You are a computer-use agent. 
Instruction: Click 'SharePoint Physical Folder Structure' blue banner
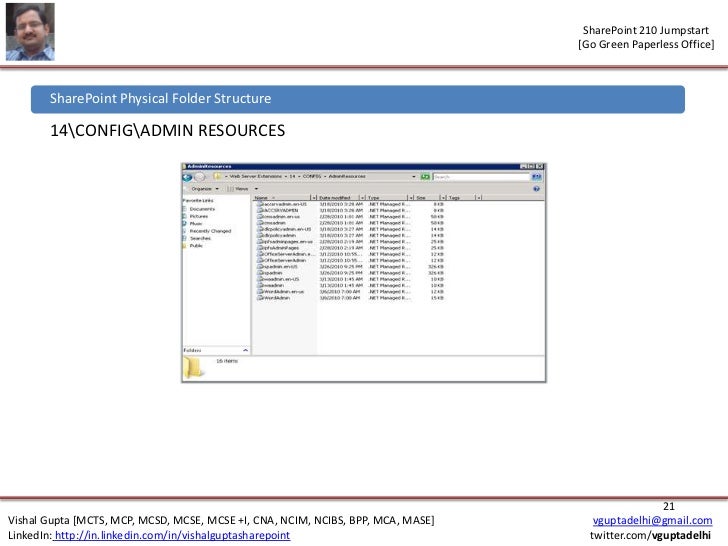(358, 99)
